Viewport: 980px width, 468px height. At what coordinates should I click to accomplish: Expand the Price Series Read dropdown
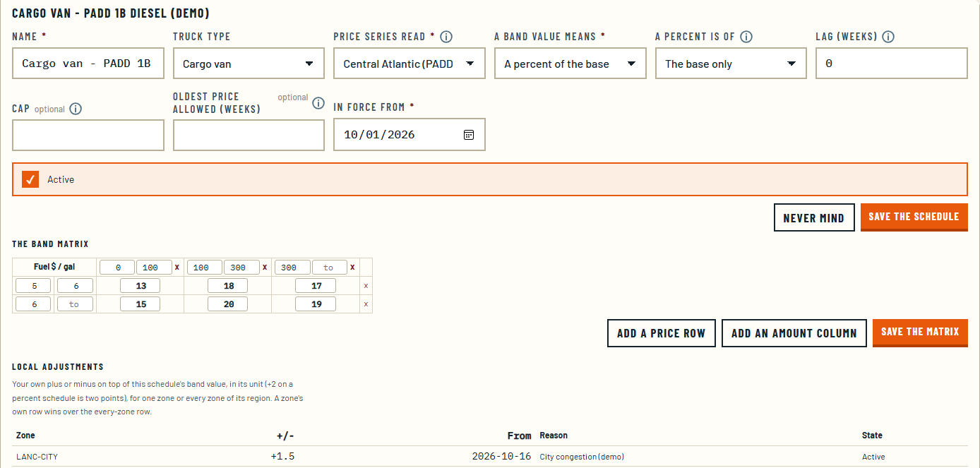[410, 64]
